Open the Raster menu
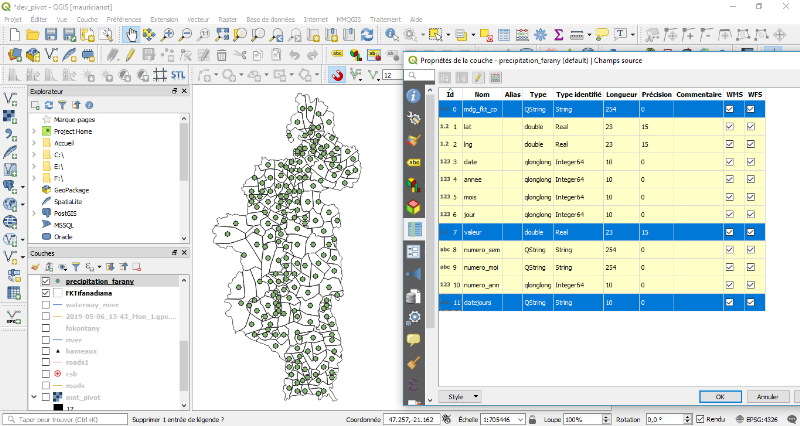Viewport: 800px width, 426px height. (x=227, y=19)
